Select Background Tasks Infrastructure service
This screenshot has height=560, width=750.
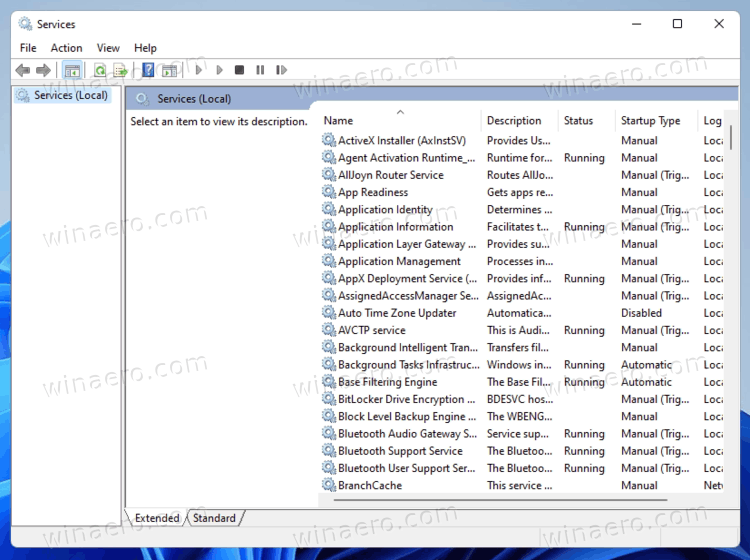521,364
